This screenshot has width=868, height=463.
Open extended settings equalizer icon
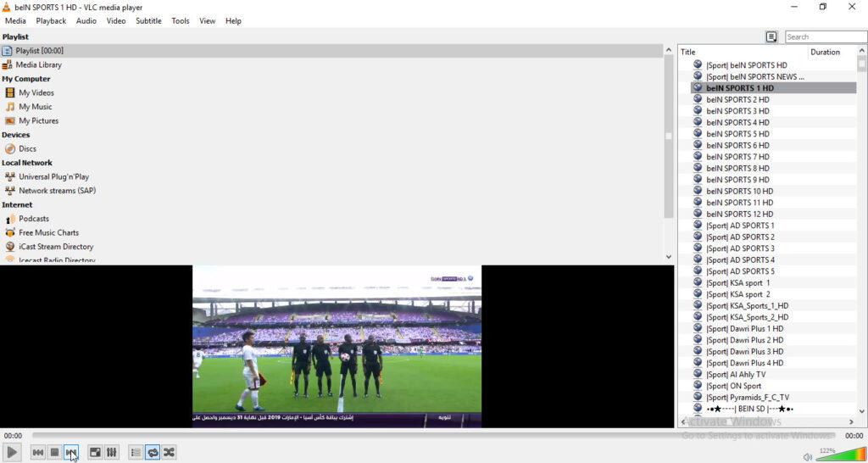tap(112, 453)
